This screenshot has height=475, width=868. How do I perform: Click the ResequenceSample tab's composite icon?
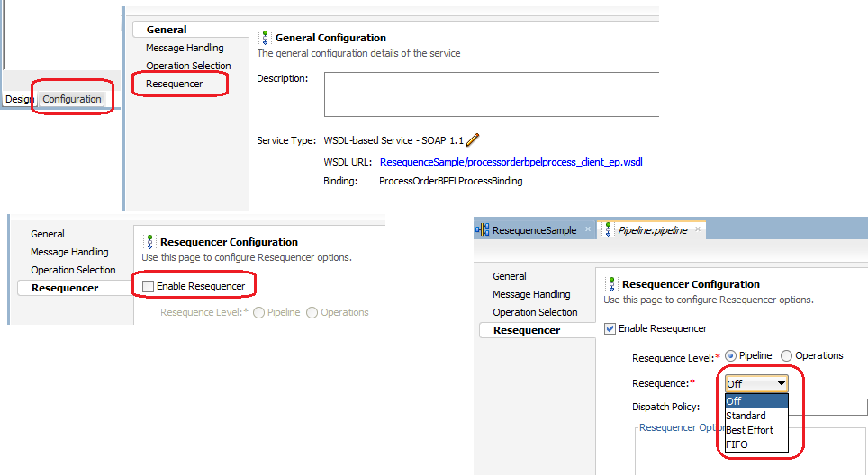(483, 230)
